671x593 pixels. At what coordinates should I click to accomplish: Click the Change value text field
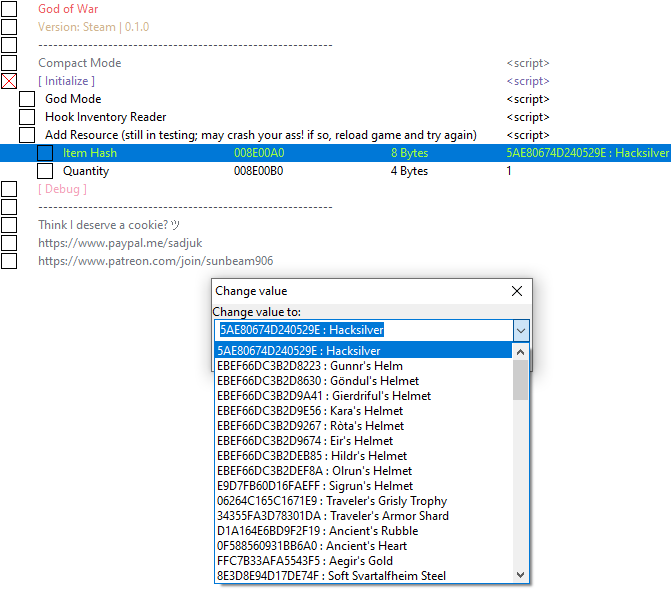(x=364, y=330)
